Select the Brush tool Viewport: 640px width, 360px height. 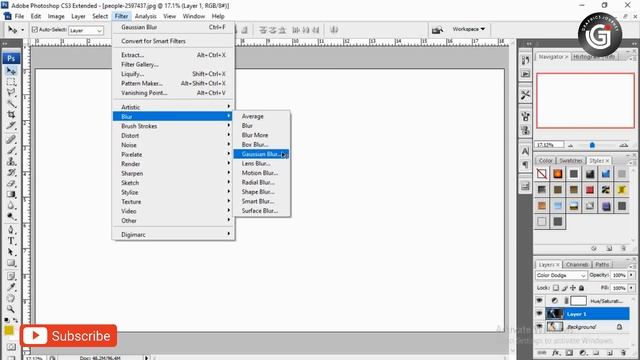(x=11, y=151)
